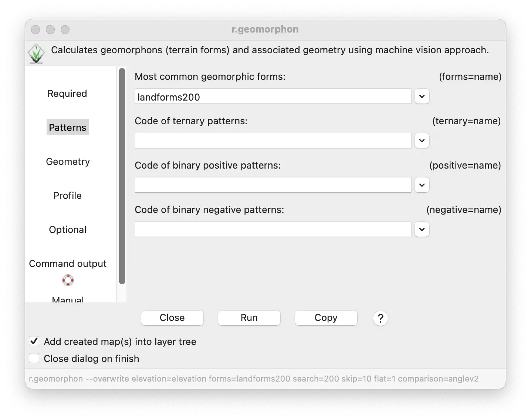Expand the forms=name map dropdown
531x420 pixels.
click(x=422, y=96)
